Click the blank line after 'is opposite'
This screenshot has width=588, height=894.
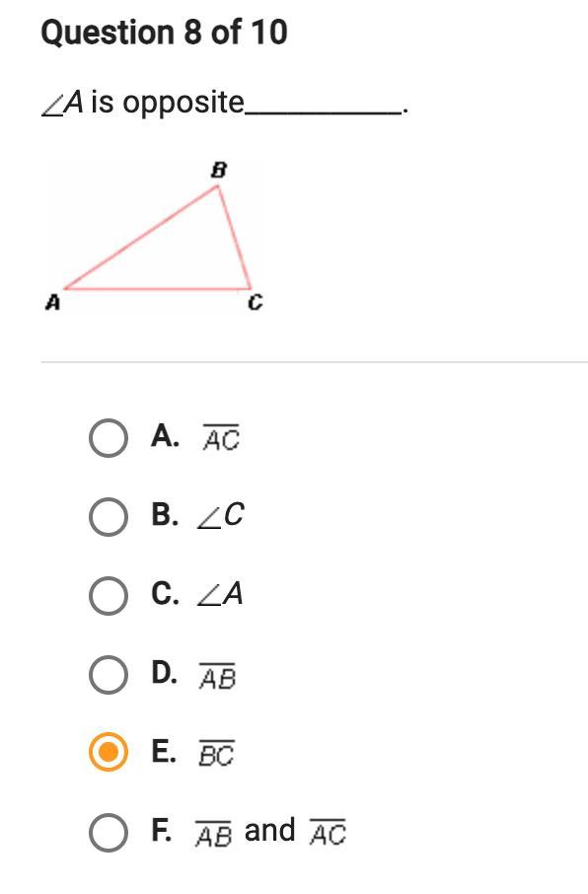coord(324,112)
